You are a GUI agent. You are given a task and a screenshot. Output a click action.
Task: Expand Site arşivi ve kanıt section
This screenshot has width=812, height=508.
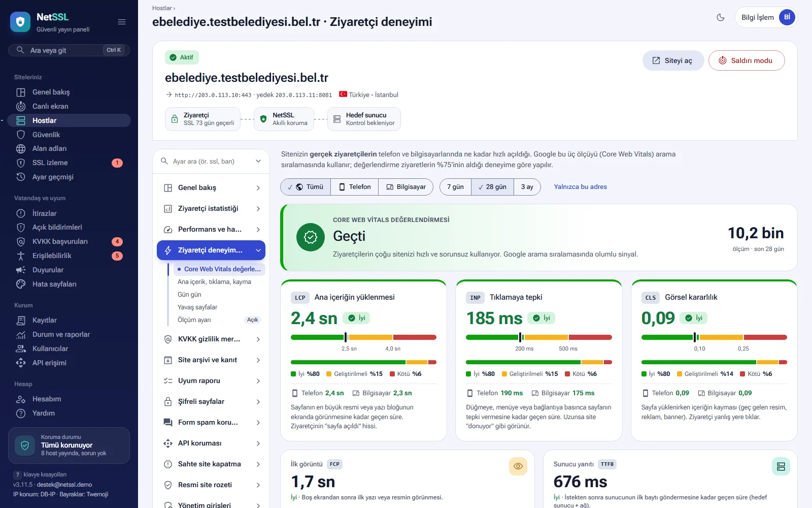[211, 360]
